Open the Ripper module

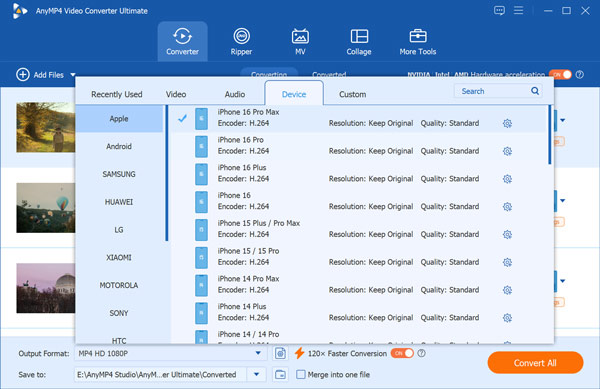point(241,41)
